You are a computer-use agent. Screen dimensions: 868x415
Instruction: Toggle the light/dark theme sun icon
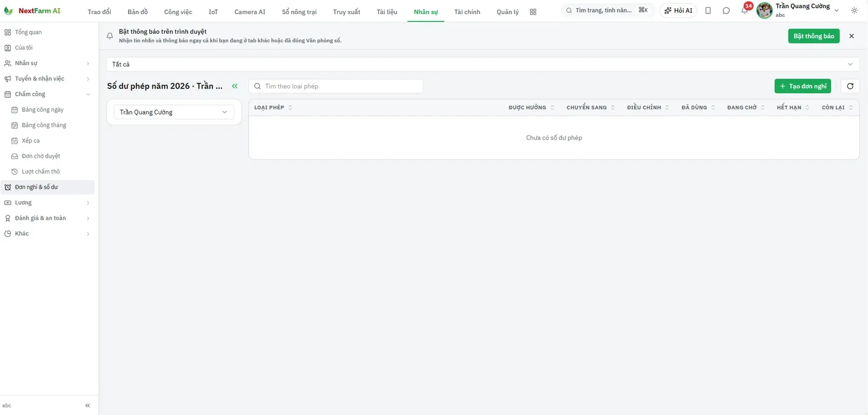pos(854,10)
